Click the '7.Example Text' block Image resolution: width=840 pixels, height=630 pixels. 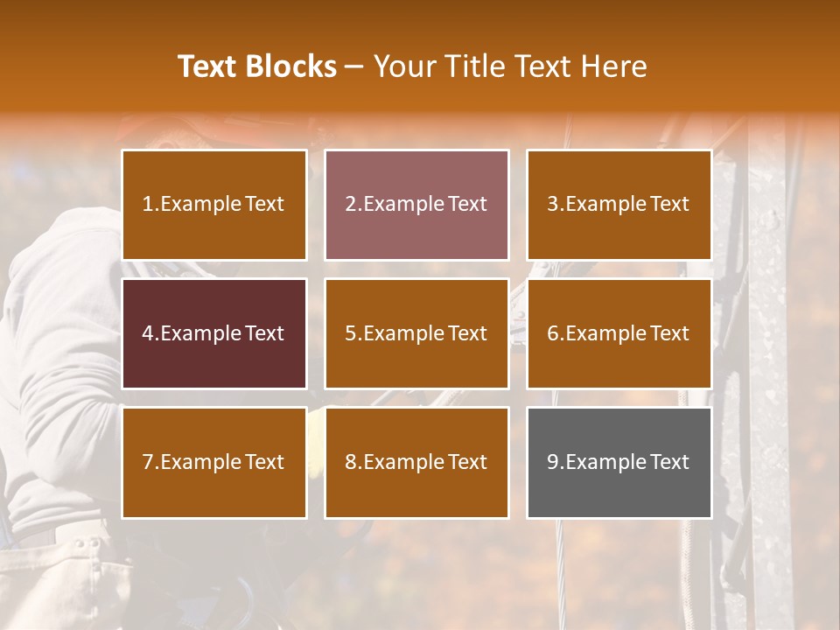(x=214, y=462)
